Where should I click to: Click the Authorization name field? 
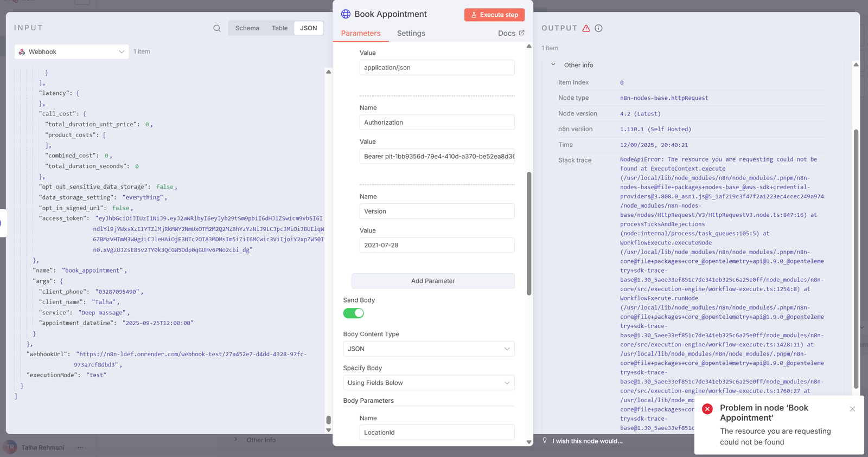pyautogui.click(x=437, y=123)
